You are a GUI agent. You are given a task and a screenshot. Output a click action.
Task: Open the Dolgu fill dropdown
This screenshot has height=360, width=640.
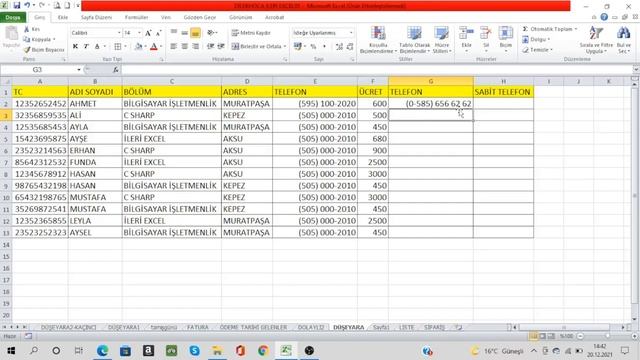point(536,39)
